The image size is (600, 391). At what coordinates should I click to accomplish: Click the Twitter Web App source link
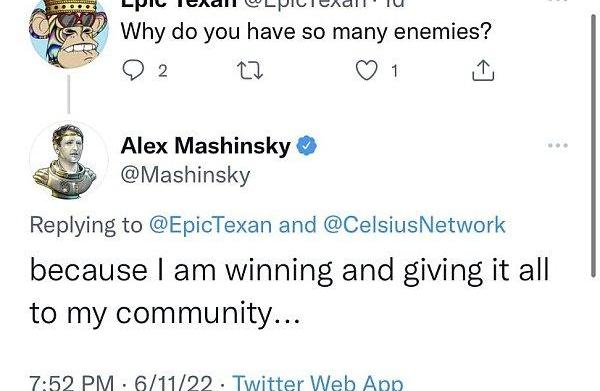318,382
